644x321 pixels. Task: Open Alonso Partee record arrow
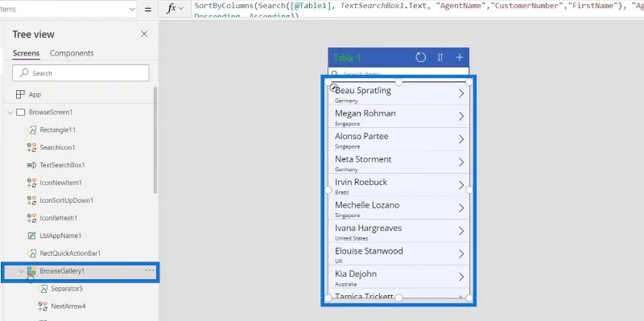(x=461, y=139)
